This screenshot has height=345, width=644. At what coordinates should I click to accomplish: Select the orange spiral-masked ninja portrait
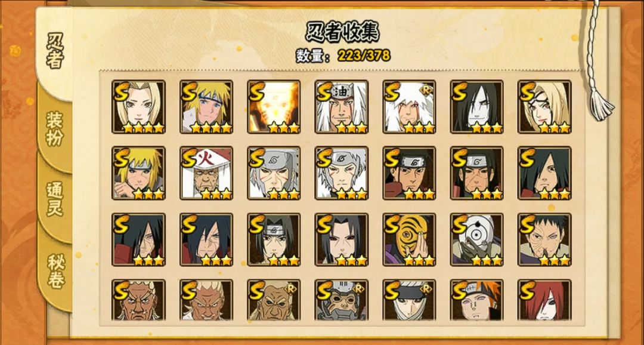pyautogui.click(x=410, y=240)
